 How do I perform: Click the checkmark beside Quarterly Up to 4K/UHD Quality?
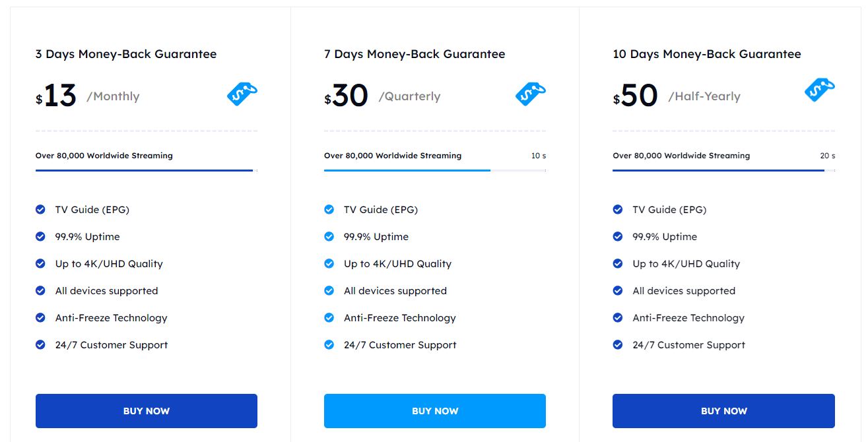[329, 263]
